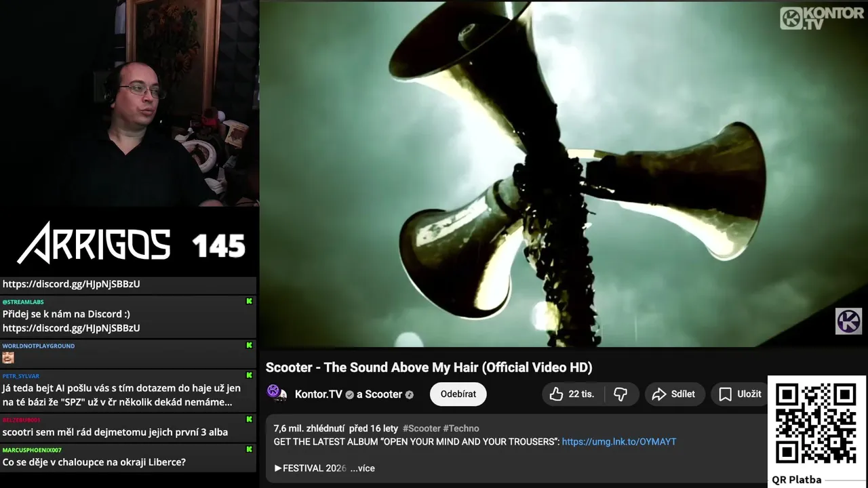
Task: Open the Kontor.TV channel name
Action: tap(318, 394)
